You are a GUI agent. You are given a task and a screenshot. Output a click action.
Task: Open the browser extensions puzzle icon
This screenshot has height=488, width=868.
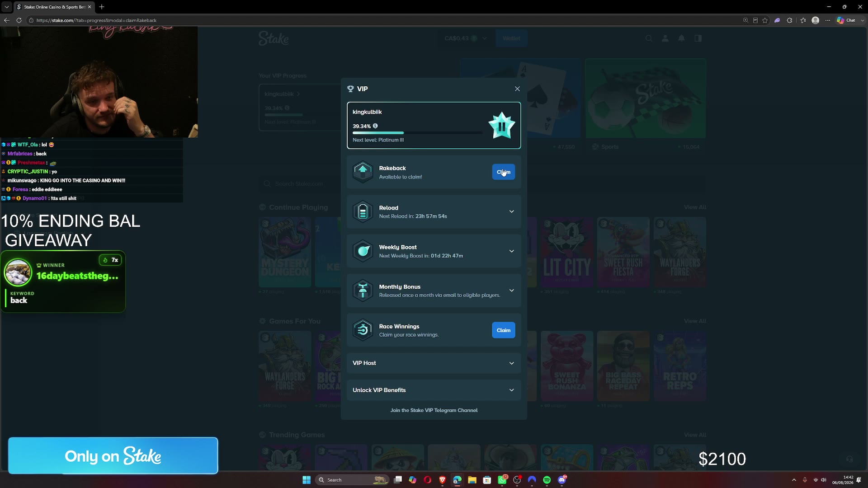(789, 20)
